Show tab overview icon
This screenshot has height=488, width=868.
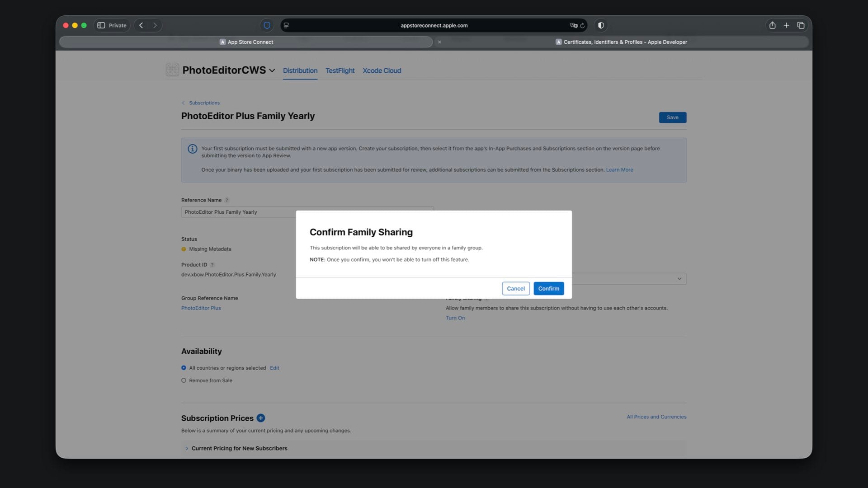(x=801, y=25)
